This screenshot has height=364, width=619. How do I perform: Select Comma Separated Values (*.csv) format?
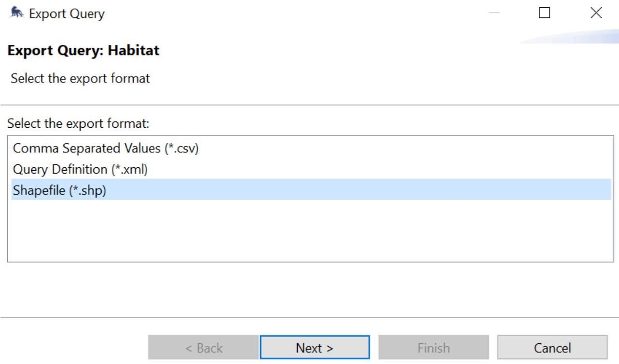311,148
